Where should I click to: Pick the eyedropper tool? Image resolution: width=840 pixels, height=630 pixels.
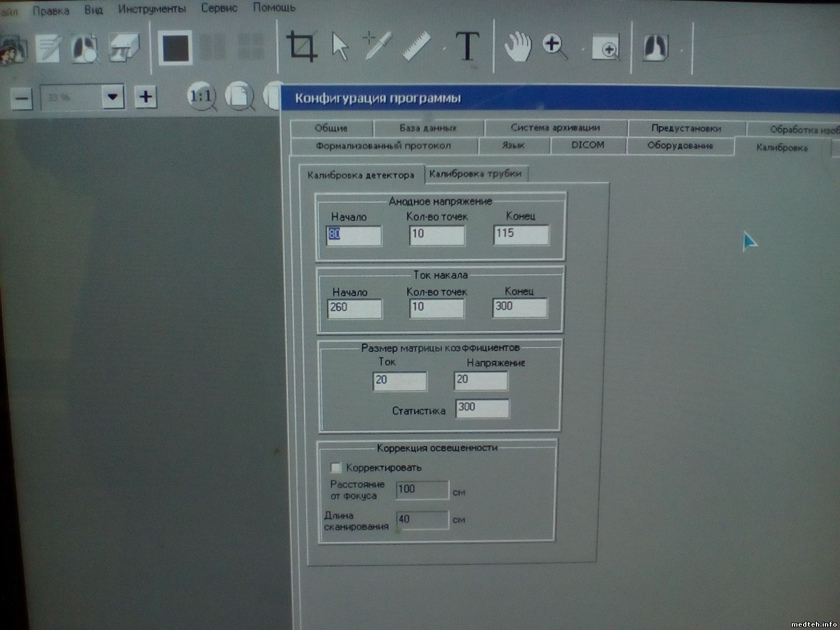tap(377, 45)
